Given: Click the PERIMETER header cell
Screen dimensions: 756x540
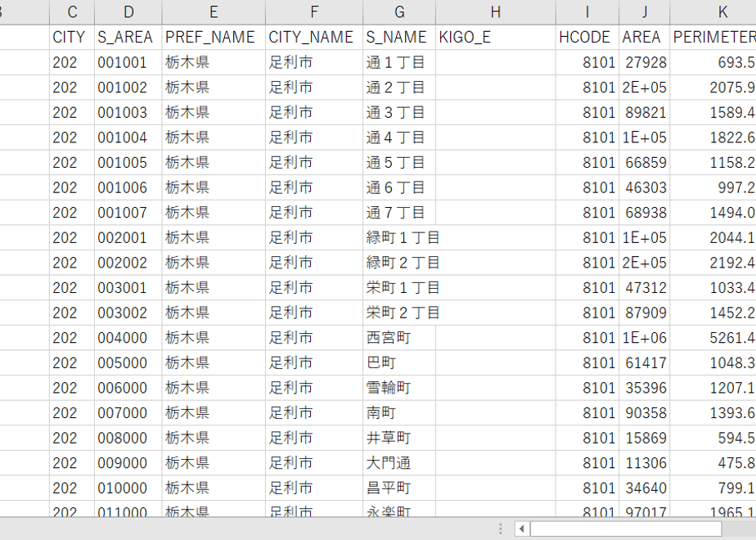Looking at the screenshot, I should pos(713,37).
